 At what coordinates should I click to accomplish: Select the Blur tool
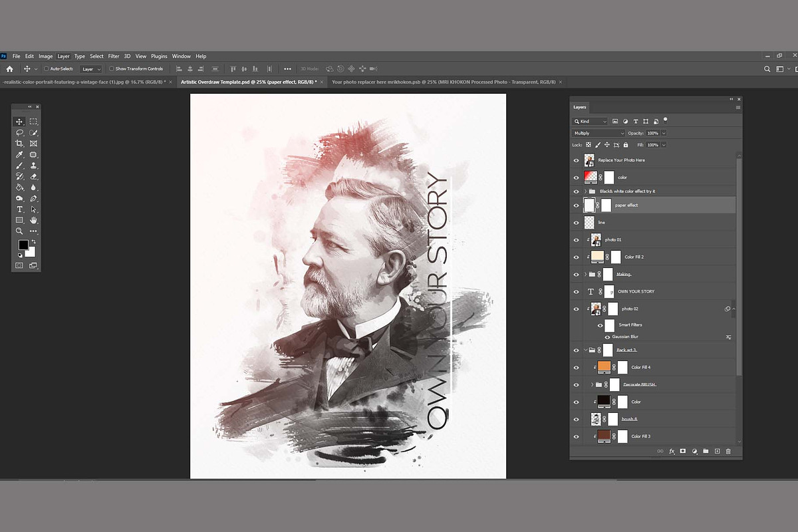(33, 188)
